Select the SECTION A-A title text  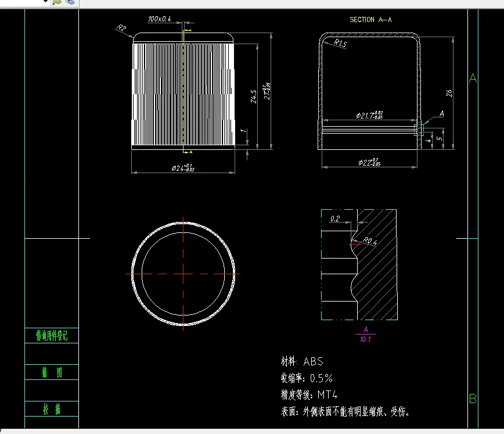370,20
